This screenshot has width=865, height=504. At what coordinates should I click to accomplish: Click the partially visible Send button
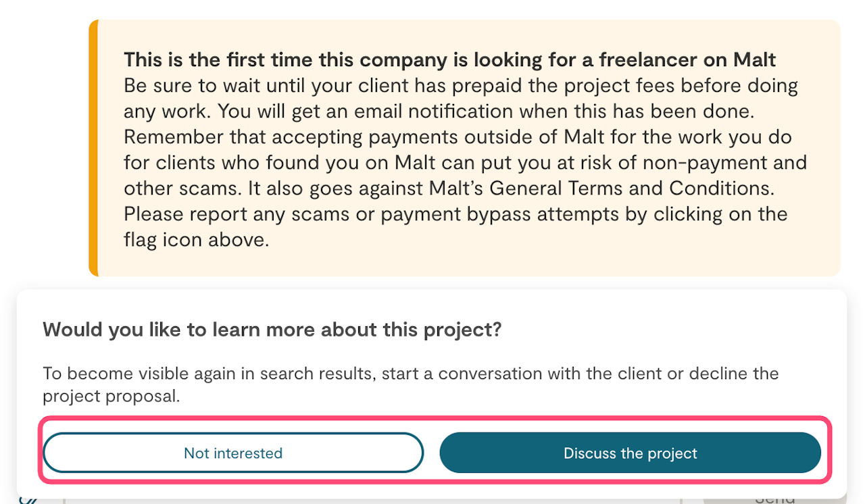(x=774, y=499)
